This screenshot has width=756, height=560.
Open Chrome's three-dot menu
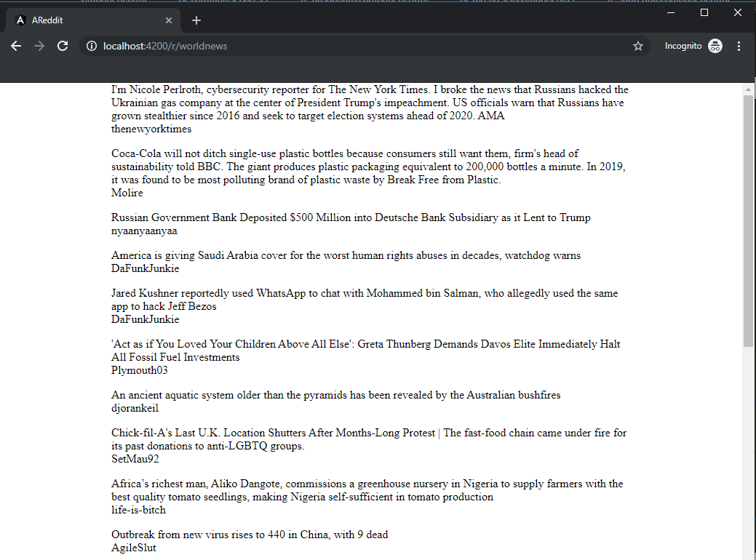coord(739,46)
